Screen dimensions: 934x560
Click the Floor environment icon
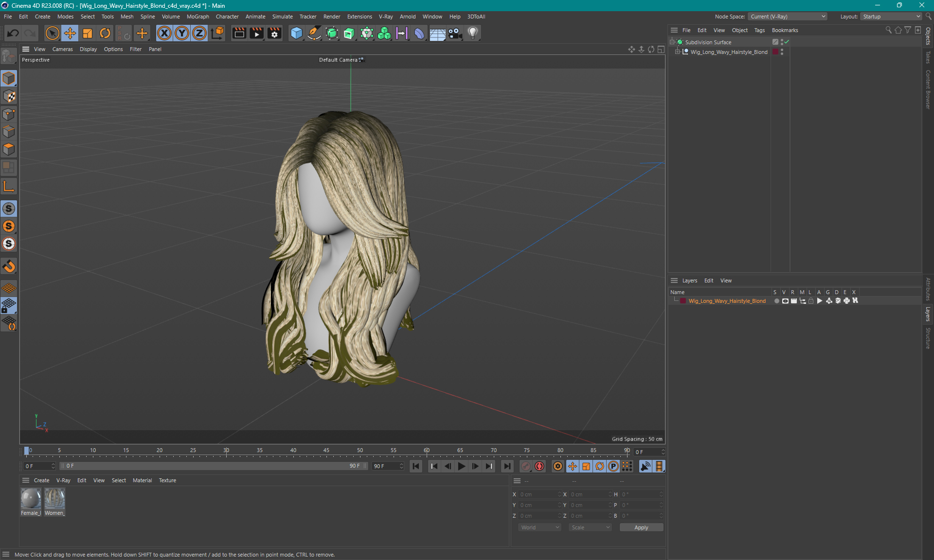437,33
